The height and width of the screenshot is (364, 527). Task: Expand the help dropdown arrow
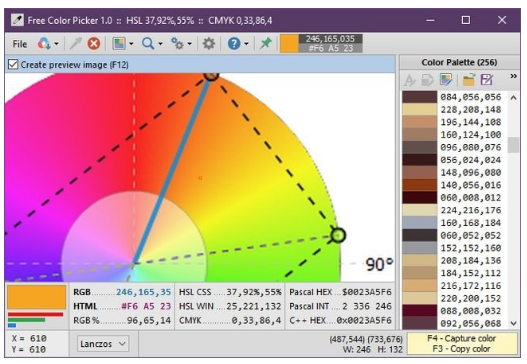(246, 44)
